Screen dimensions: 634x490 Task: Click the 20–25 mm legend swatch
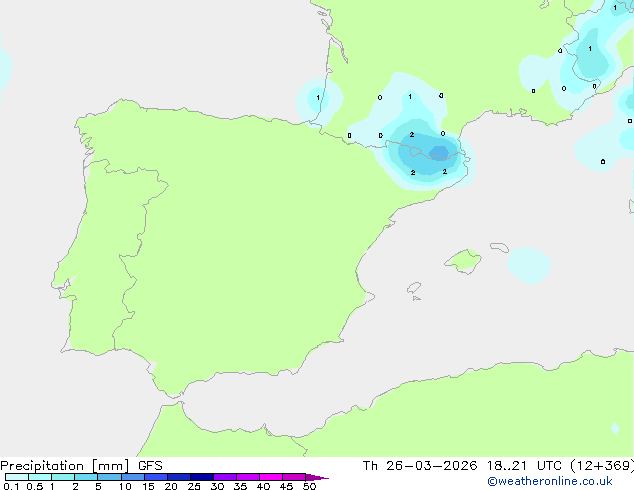point(179,477)
